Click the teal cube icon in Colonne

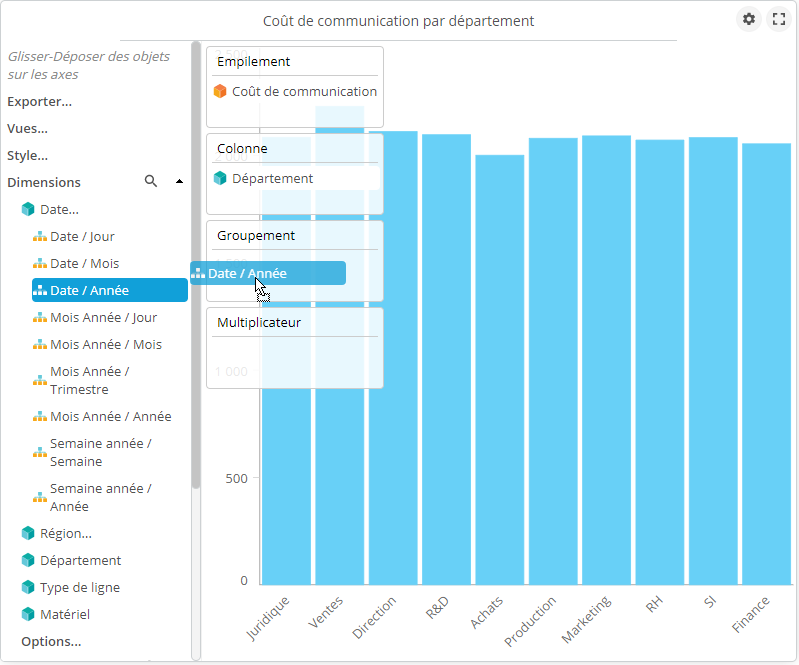point(220,179)
